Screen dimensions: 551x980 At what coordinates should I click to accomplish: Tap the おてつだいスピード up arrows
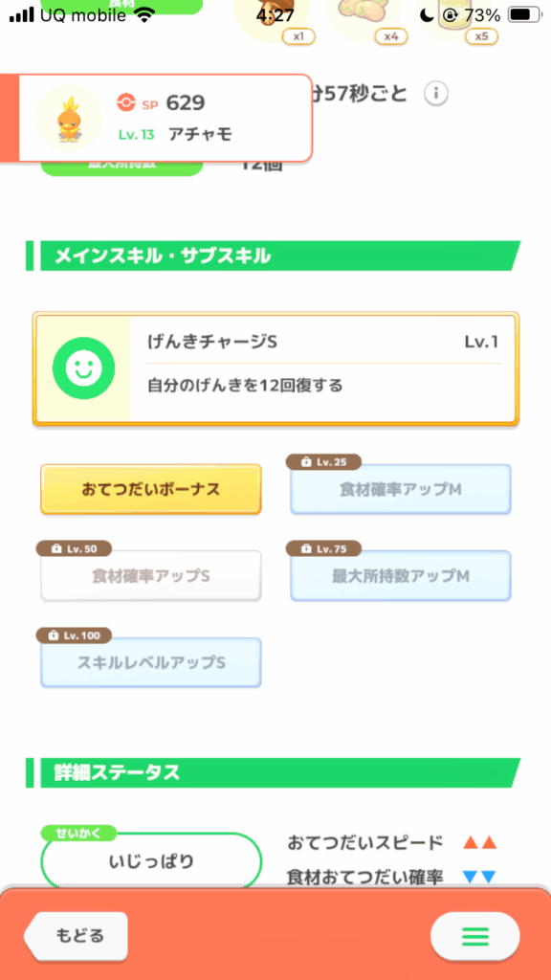click(479, 843)
